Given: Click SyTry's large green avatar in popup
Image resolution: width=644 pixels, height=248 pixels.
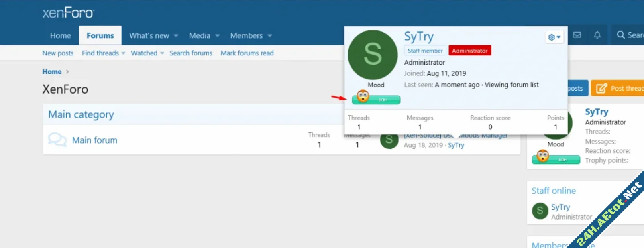Looking at the screenshot, I should coord(373,55).
